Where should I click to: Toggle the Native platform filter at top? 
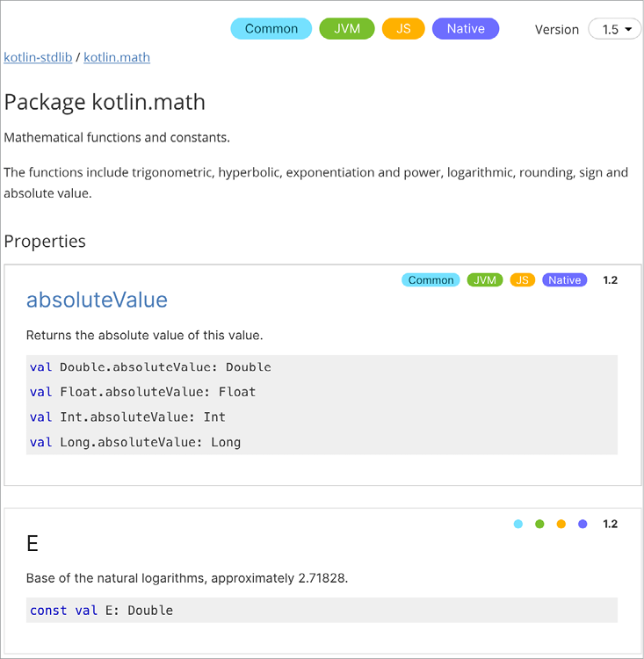click(x=465, y=29)
